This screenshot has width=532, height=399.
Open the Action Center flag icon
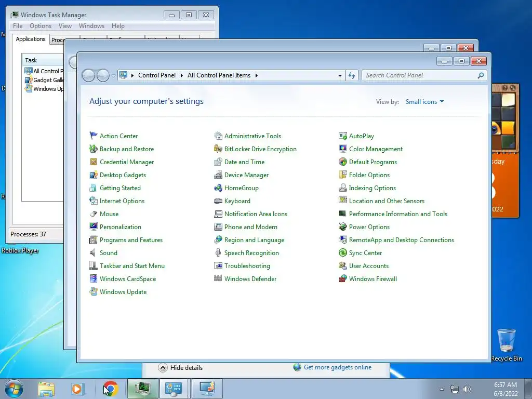click(94, 136)
